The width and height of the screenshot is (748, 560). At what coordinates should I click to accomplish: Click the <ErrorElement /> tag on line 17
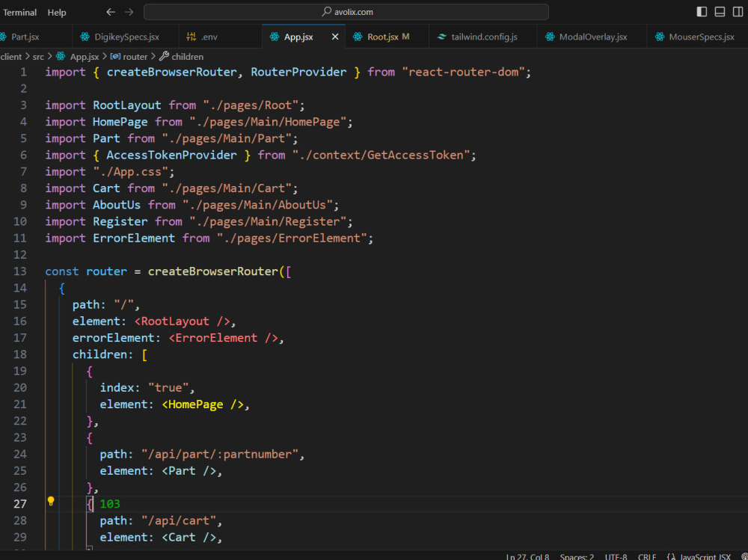coord(223,338)
